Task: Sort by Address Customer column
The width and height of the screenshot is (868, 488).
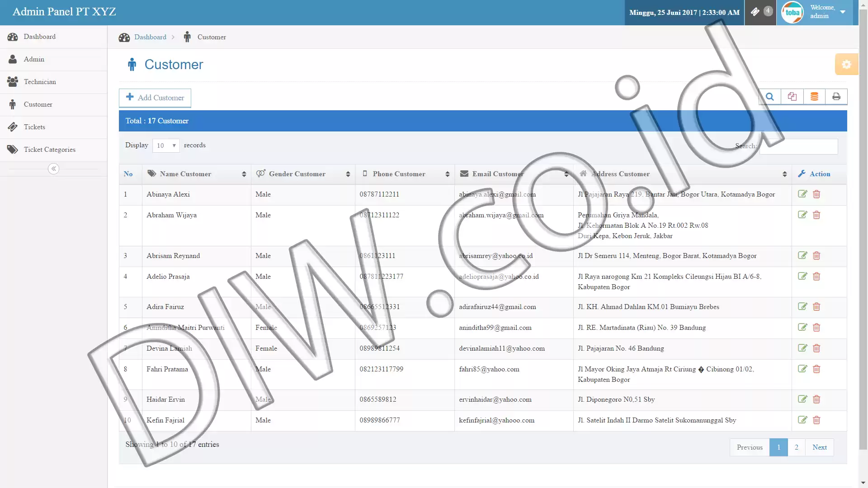Action: point(683,174)
